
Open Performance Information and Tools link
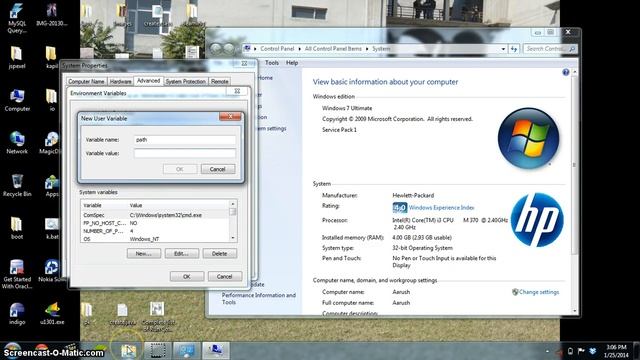tap(259, 298)
